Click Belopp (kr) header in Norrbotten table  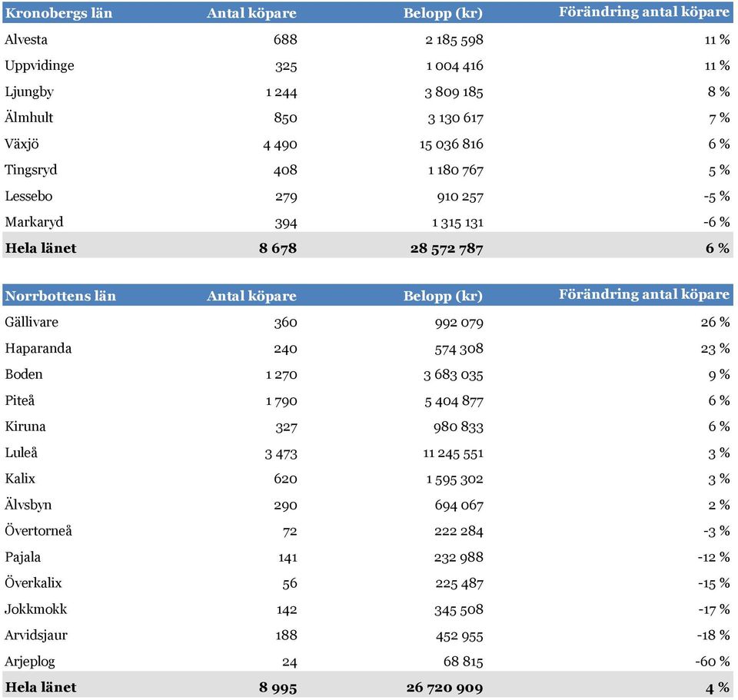pos(443,296)
